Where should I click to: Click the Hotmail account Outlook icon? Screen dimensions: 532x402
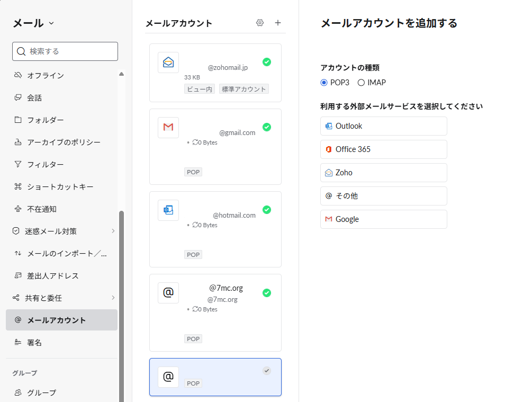pos(168,210)
